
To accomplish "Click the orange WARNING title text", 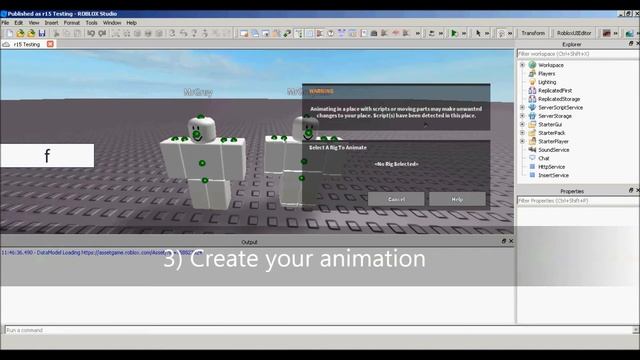I will (321, 91).
